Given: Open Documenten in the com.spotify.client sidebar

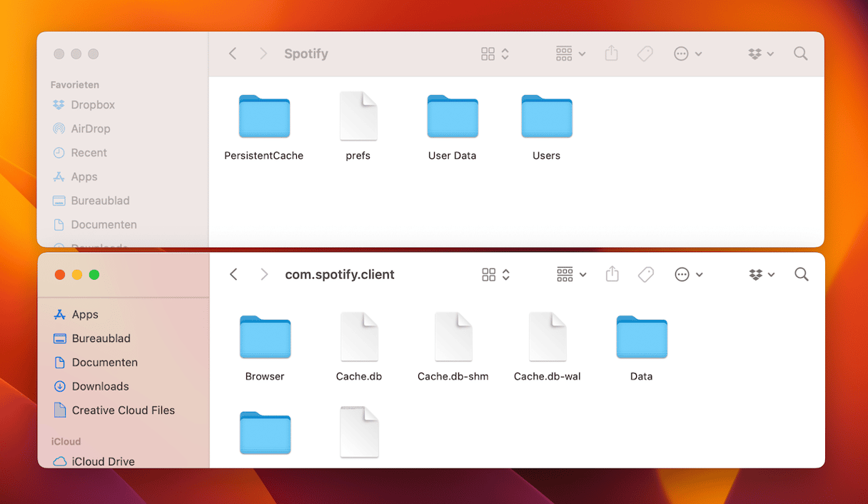Looking at the screenshot, I should [96, 363].
